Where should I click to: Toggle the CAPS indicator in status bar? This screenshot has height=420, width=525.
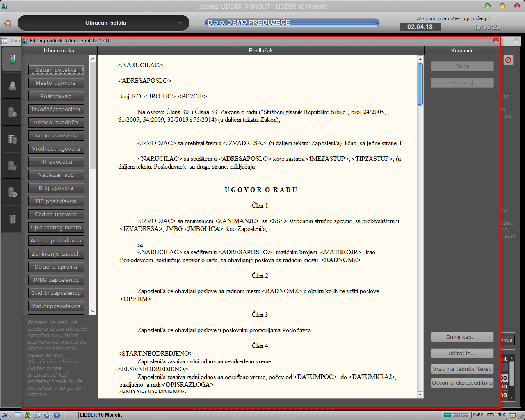coord(478,415)
